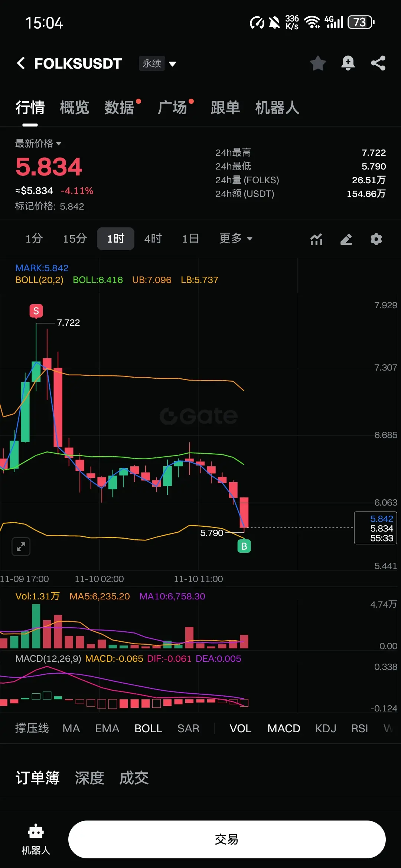The width and height of the screenshot is (401, 868).
Task: Toggle the 撑压线 indicator
Action: coord(32,728)
